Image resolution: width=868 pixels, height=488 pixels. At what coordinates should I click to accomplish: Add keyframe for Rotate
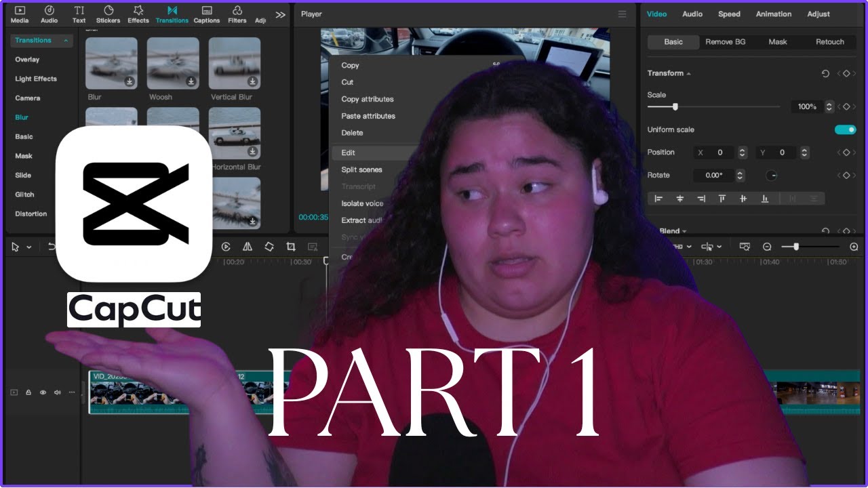pyautogui.click(x=846, y=175)
